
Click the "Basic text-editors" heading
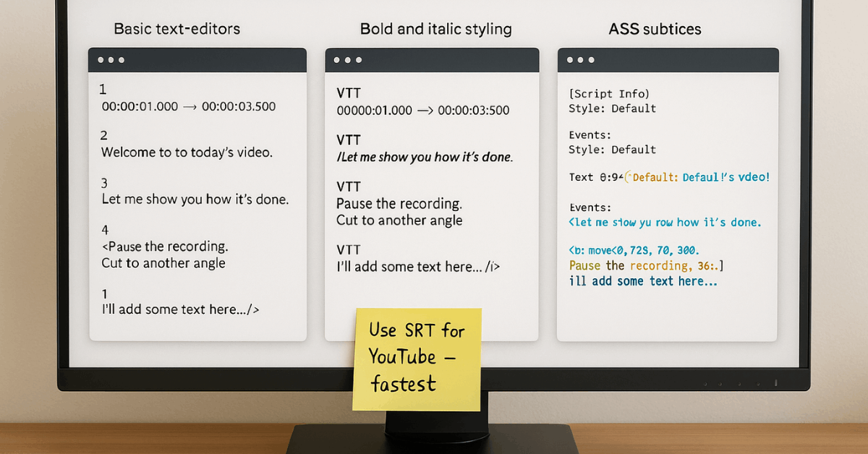pyautogui.click(x=177, y=29)
